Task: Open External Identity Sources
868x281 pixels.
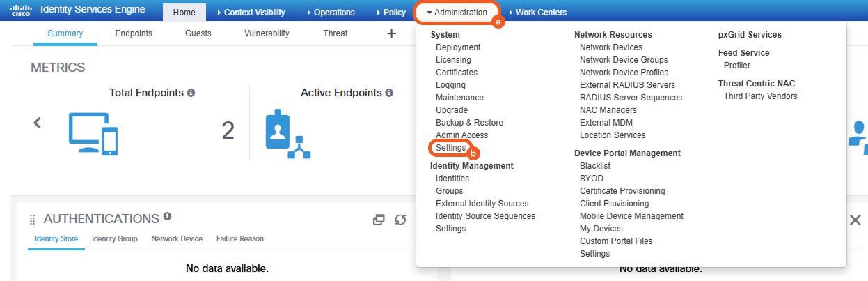Action: click(x=482, y=204)
